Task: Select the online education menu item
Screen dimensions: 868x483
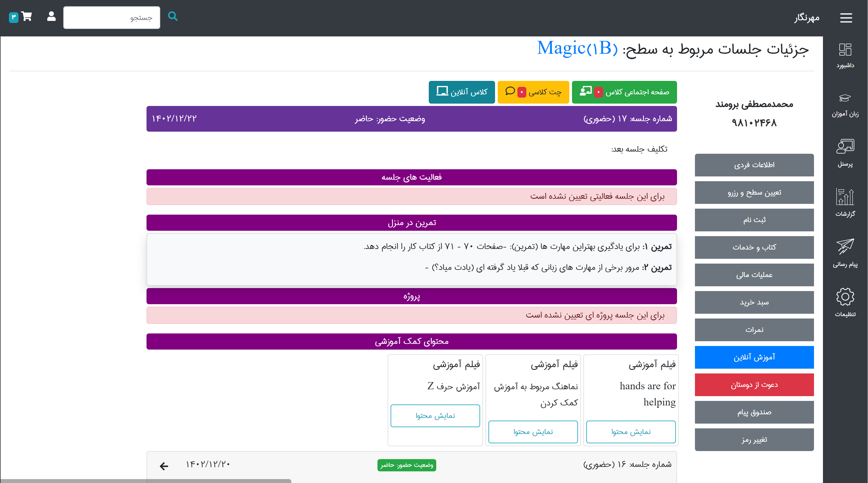Action: (x=754, y=357)
